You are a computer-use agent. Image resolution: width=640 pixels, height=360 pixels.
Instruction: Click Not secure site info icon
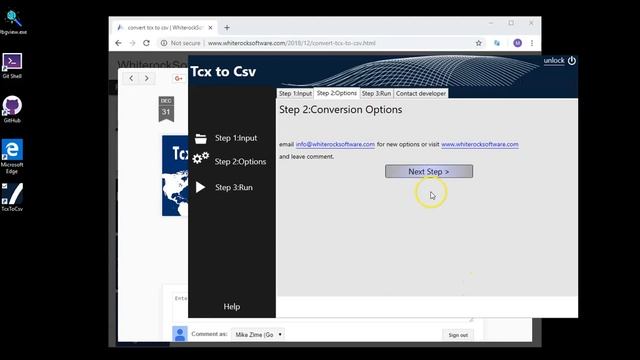click(164, 43)
